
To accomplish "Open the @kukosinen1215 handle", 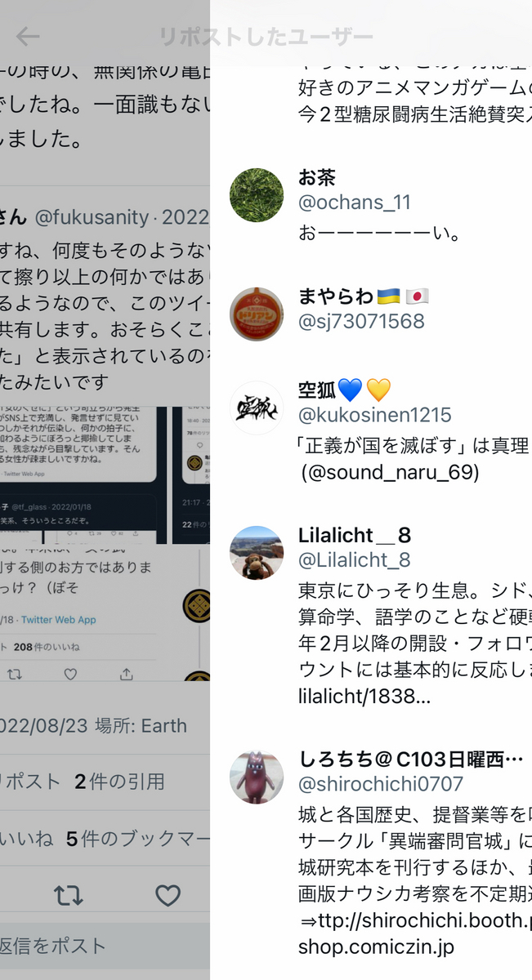I will coord(374,415).
